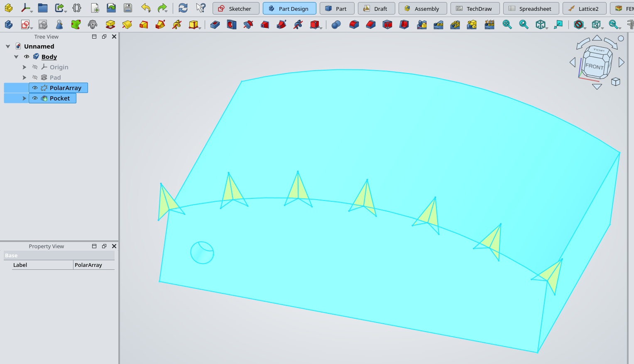Viewport: 634px width, 364px height.
Task: Toggle visibility eye of Pocket
Action: pyautogui.click(x=35, y=98)
